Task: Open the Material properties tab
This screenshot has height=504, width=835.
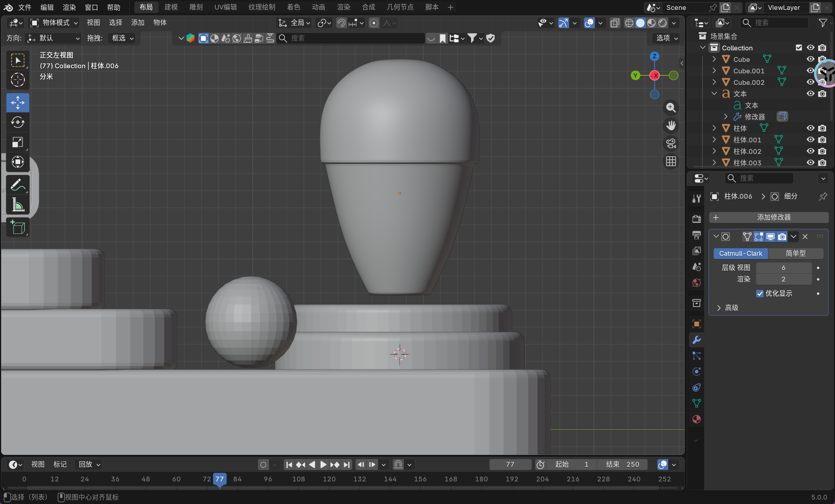Action: (x=696, y=419)
